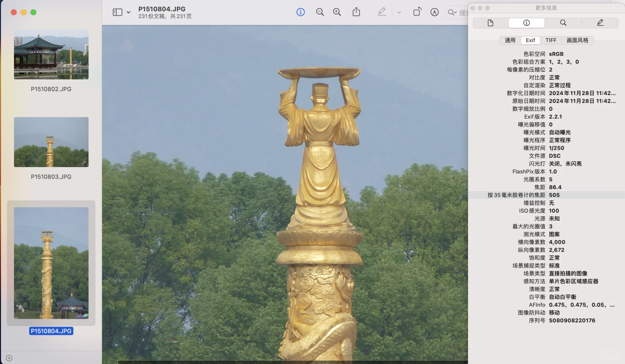
Task: Select the info inspector tab
Action: 526,23
